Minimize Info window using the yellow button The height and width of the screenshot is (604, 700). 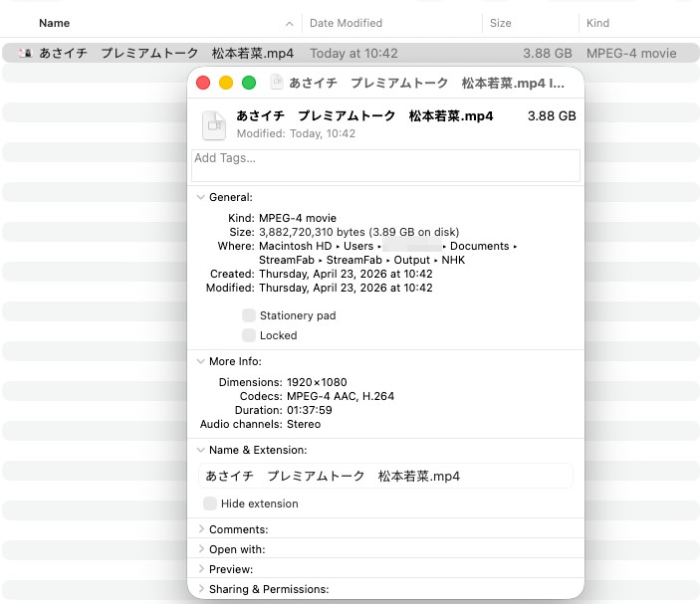pos(226,83)
